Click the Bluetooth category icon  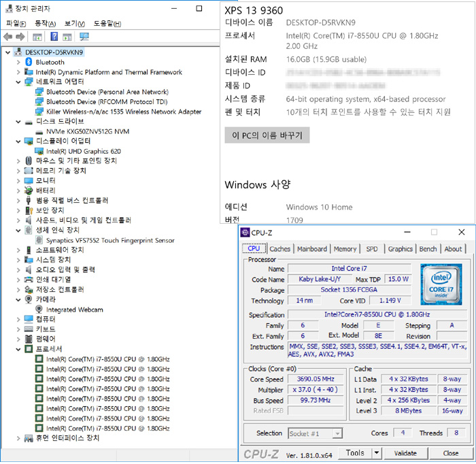point(29,62)
